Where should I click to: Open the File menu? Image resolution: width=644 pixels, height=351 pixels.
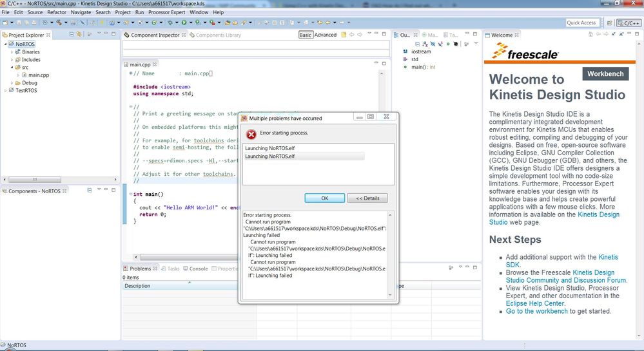[5, 12]
